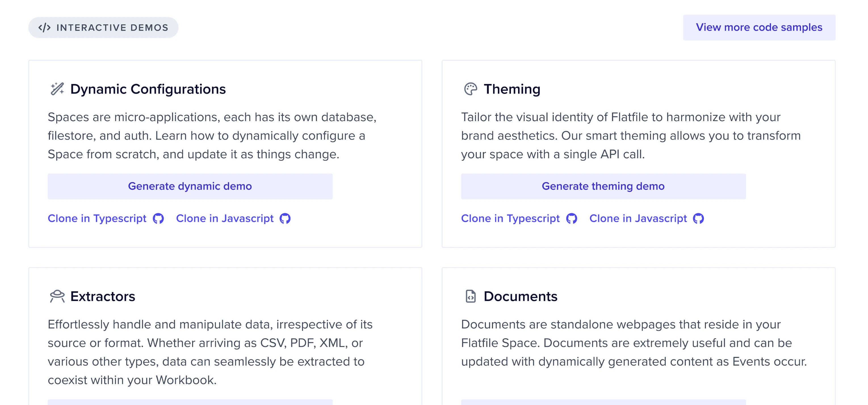Click the palette icon next to Theming
The height and width of the screenshot is (405, 868).
tap(470, 89)
